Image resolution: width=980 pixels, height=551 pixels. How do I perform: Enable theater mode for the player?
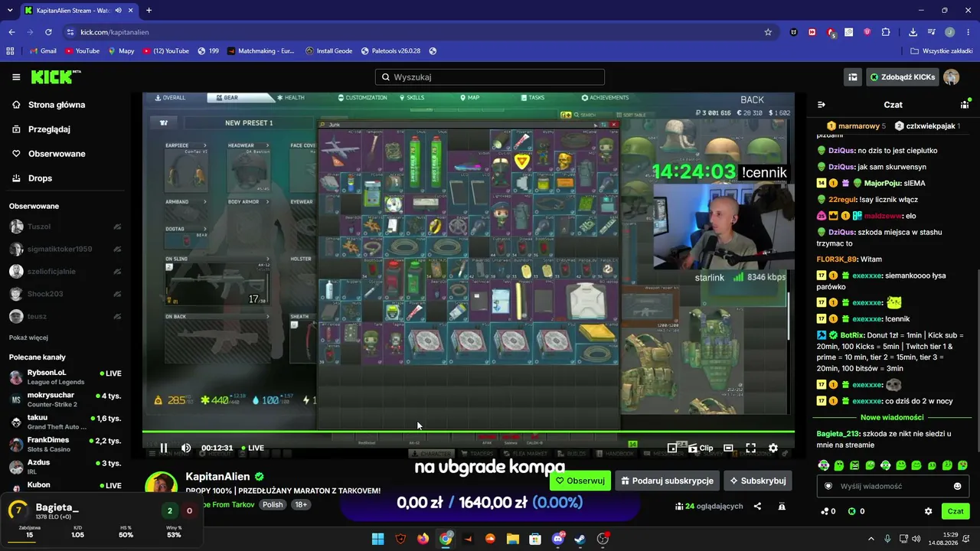pos(728,448)
